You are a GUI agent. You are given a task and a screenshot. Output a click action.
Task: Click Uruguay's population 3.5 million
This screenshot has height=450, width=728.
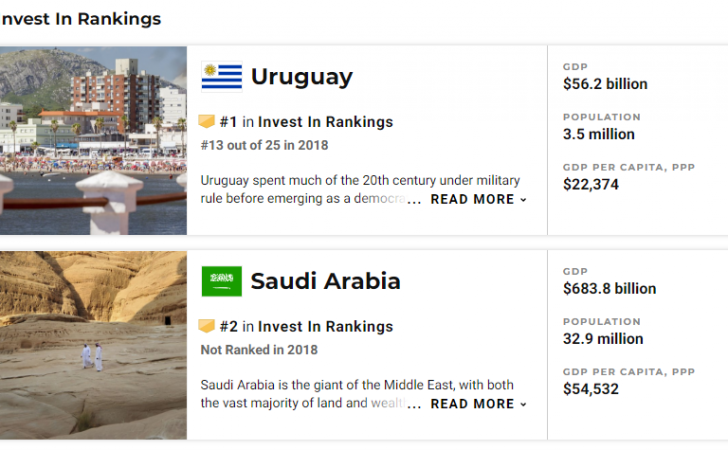tap(599, 134)
